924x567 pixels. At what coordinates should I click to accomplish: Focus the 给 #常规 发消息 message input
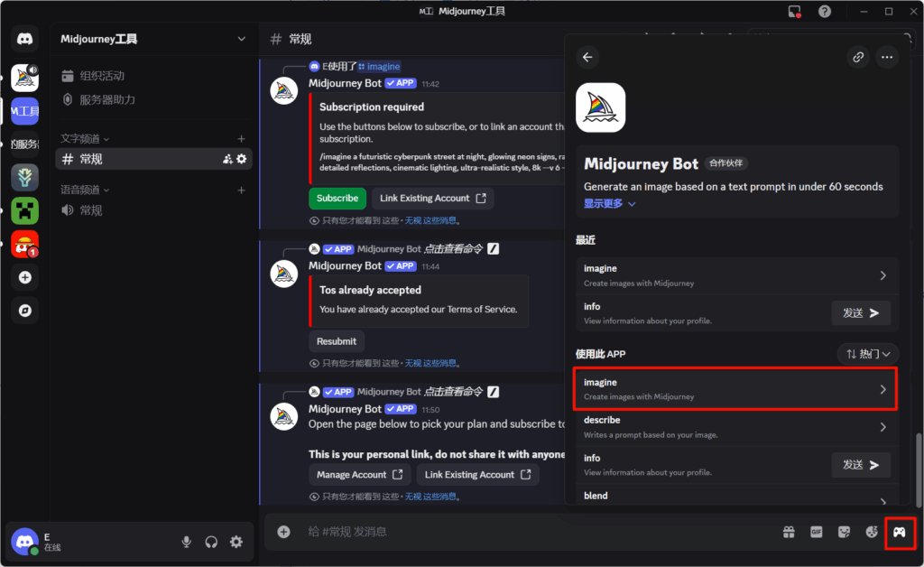click(531, 532)
